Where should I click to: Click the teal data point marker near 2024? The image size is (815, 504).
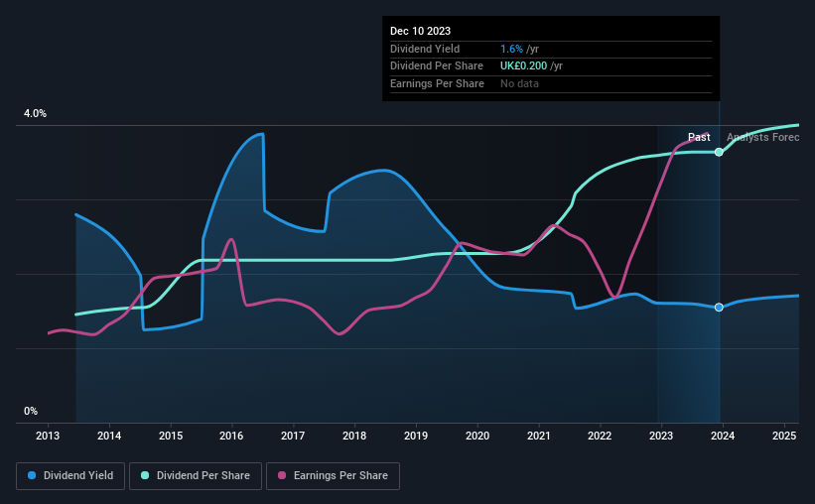pos(719,152)
